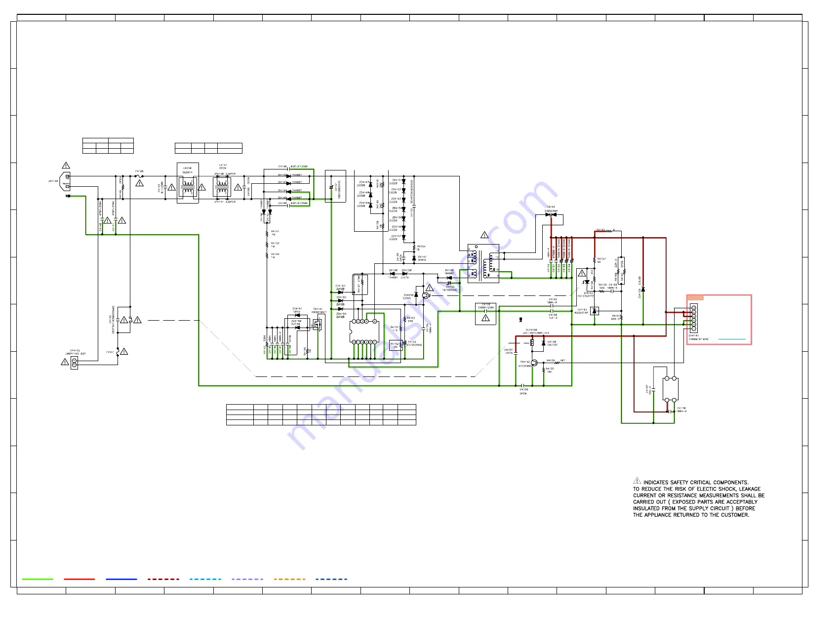Click the ZD4151 ZJ22B zener diode
Screen dimensions: 840x624
pos(404,182)
